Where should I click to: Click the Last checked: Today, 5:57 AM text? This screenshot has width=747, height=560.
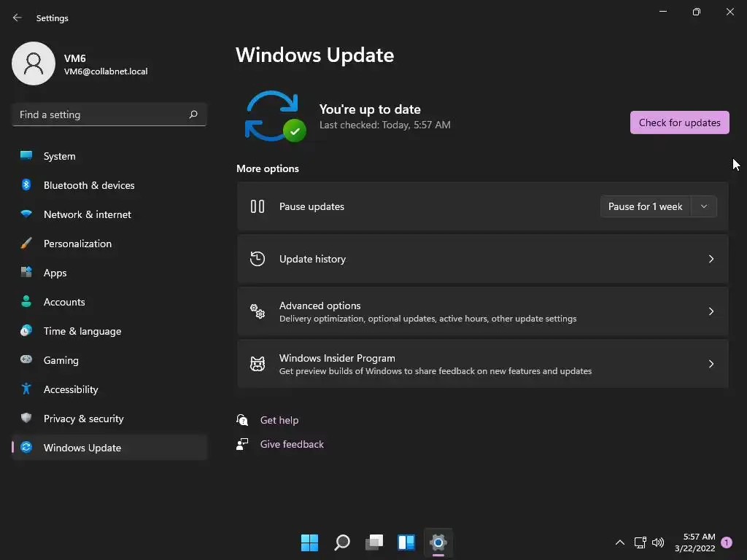click(x=385, y=125)
